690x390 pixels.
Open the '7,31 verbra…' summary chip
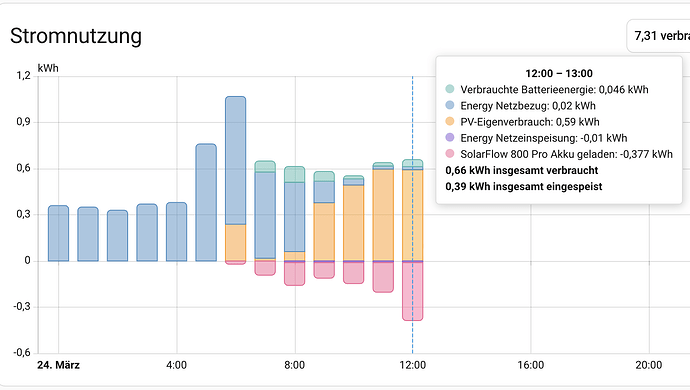[659, 36]
